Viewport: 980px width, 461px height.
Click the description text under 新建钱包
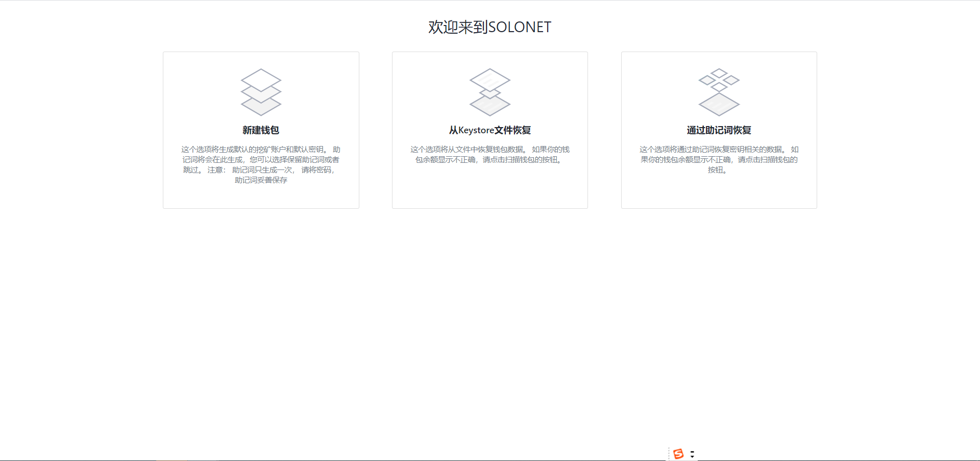tap(261, 159)
